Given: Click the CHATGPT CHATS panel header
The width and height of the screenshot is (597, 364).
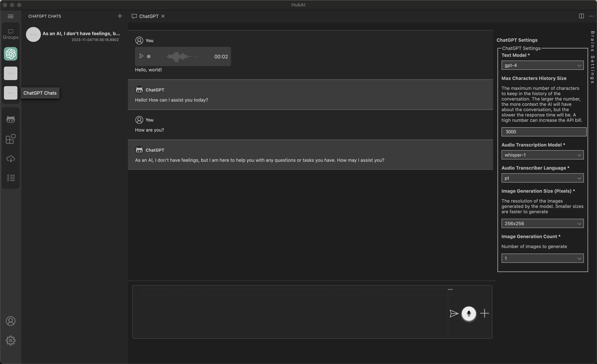Looking at the screenshot, I should (x=45, y=16).
